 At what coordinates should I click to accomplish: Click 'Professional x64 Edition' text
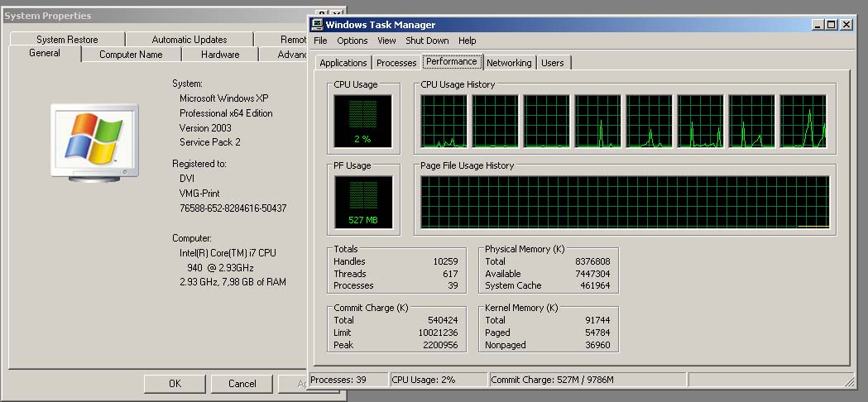point(226,113)
